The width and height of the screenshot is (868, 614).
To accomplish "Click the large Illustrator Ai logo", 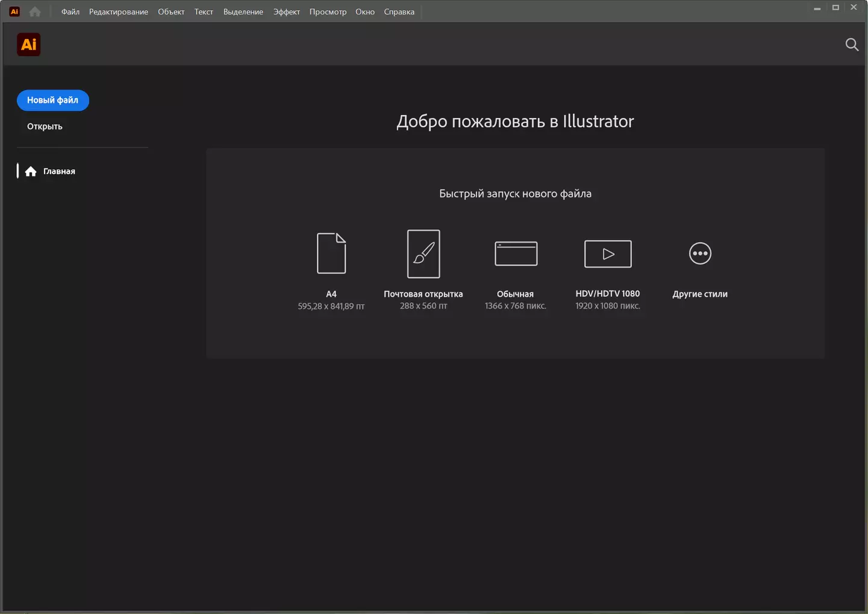I will 29,45.
